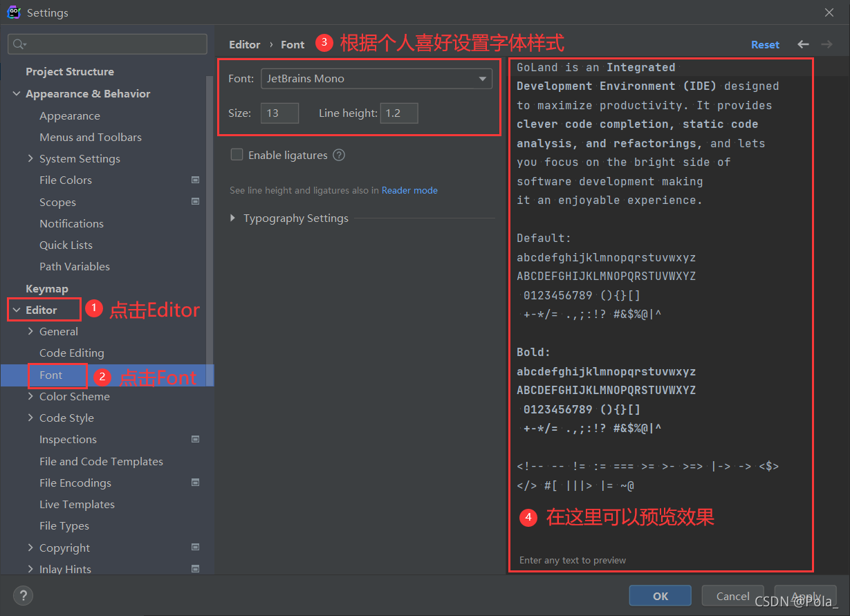Click the Cancel button
Viewport: 850px width, 616px height.
[x=733, y=596]
